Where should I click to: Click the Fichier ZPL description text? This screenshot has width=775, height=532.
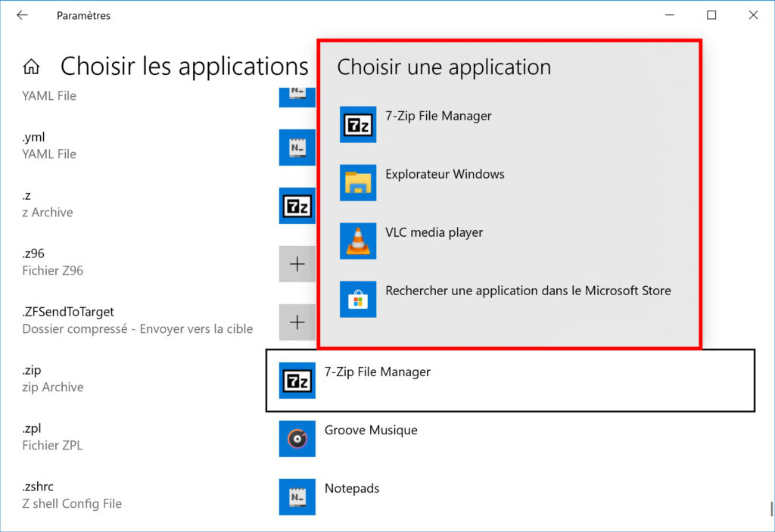(52, 446)
